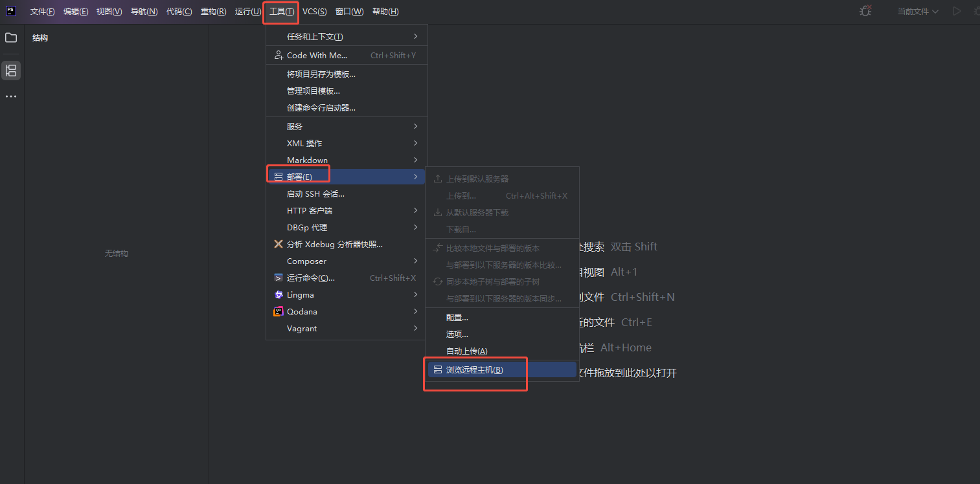Expand the Vagrant submenu arrow
Viewport: 980px width, 484px height.
click(x=416, y=329)
